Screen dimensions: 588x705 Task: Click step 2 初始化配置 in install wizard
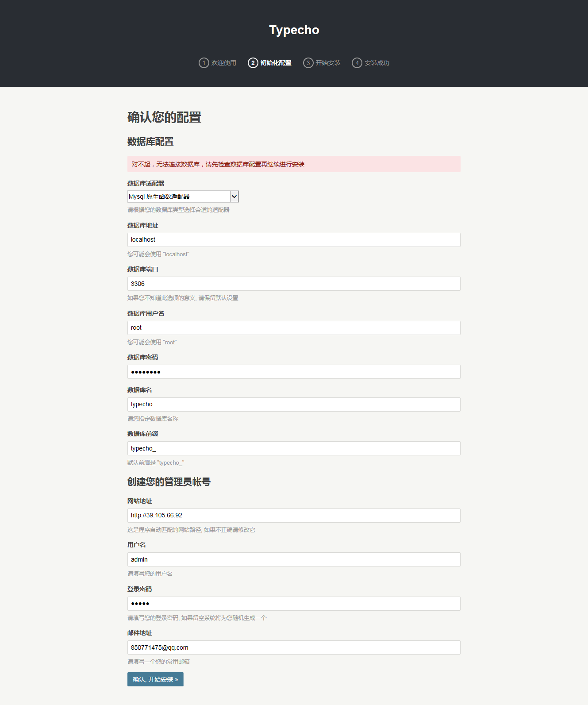coord(269,63)
